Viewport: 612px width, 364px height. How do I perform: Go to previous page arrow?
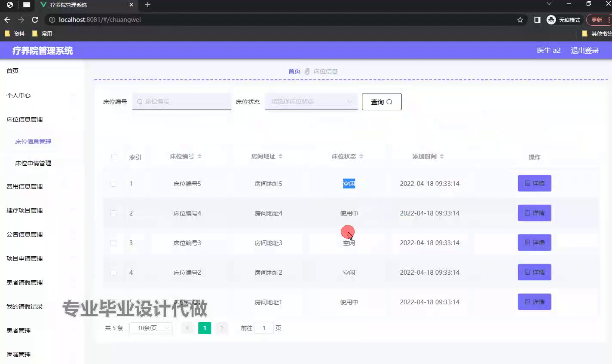tap(187, 328)
